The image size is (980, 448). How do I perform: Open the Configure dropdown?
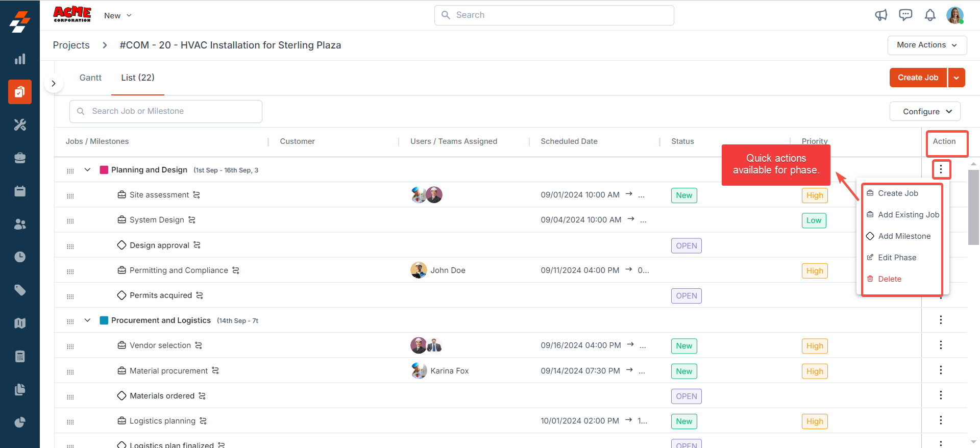[925, 111]
